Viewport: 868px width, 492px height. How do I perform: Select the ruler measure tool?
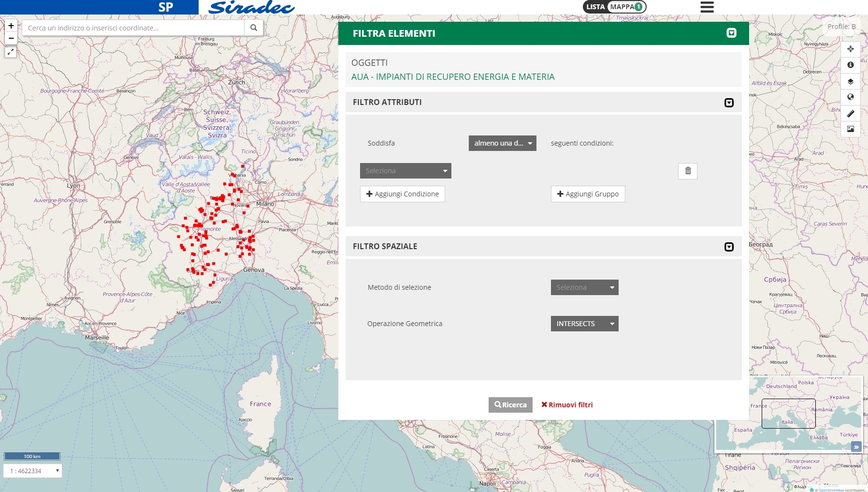click(x=851, y=114)
